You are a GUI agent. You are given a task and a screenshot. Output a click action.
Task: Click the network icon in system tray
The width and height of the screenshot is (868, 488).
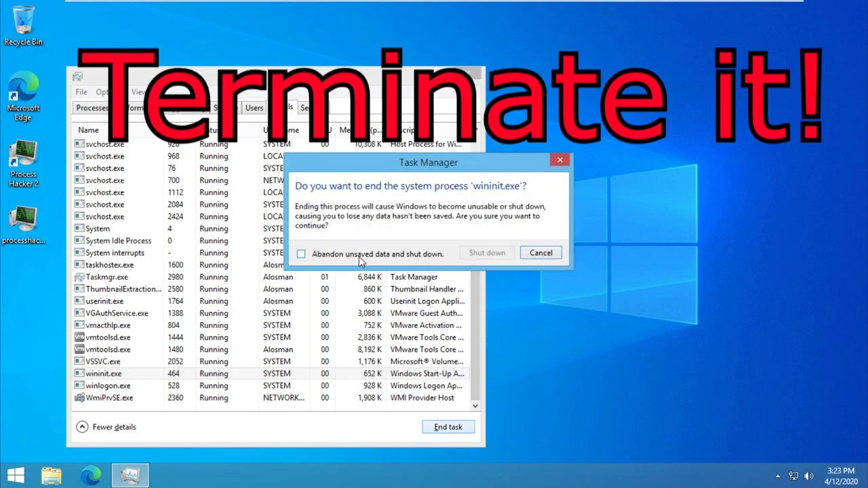(x=793, y=476)
